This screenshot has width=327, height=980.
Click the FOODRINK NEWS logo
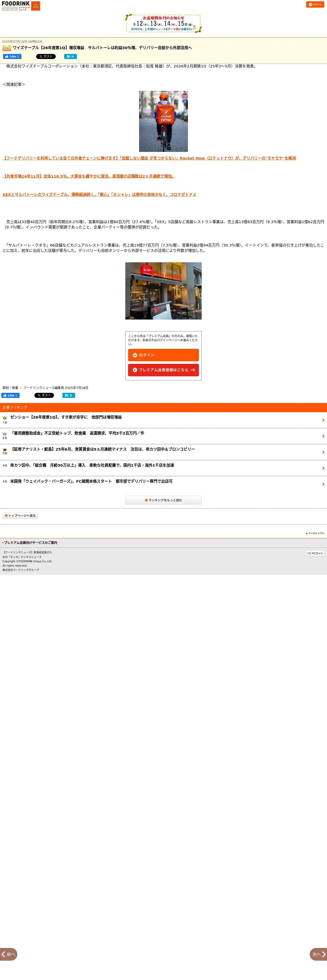coord(16,6)
